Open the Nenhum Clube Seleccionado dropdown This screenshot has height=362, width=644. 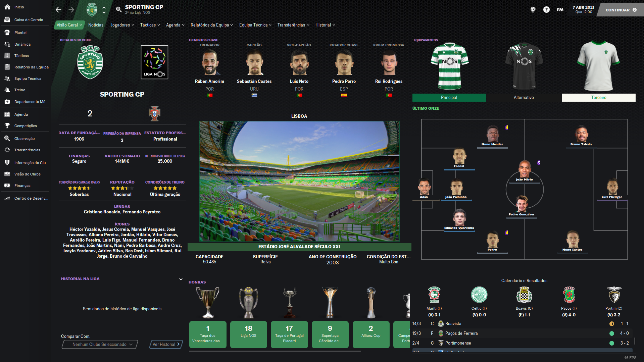coord(100,345)
